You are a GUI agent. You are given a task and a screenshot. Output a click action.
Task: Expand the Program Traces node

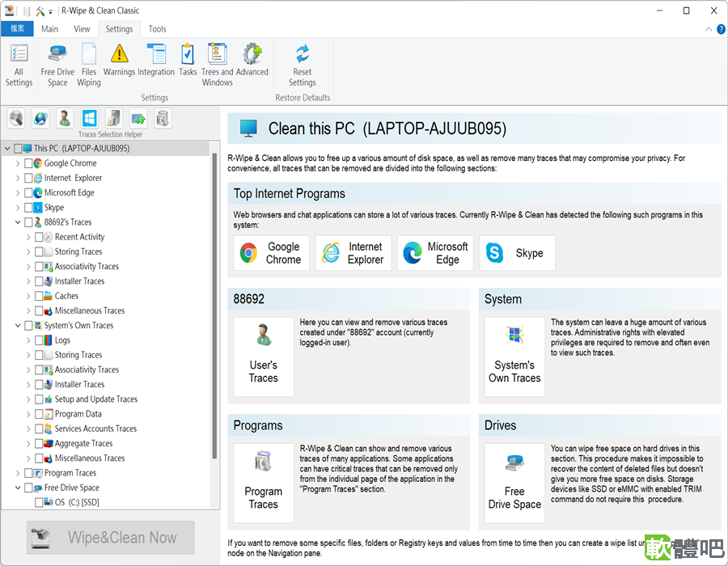click(18, 473)
